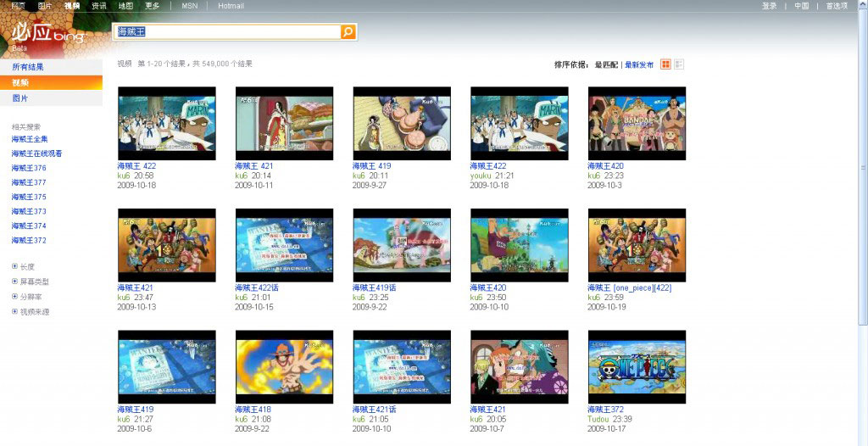The height and width of the screenshot is (446, 868).
Task: Play the 海贼王 421 thumbnail lasting 20:14
Action: tap(284, 123)
